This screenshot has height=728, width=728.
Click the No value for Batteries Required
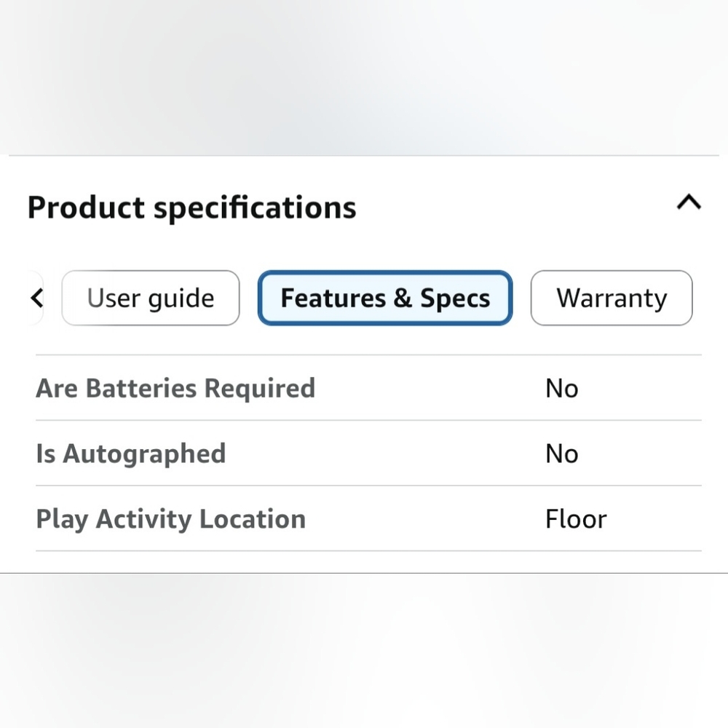click(x=562, y=388)
